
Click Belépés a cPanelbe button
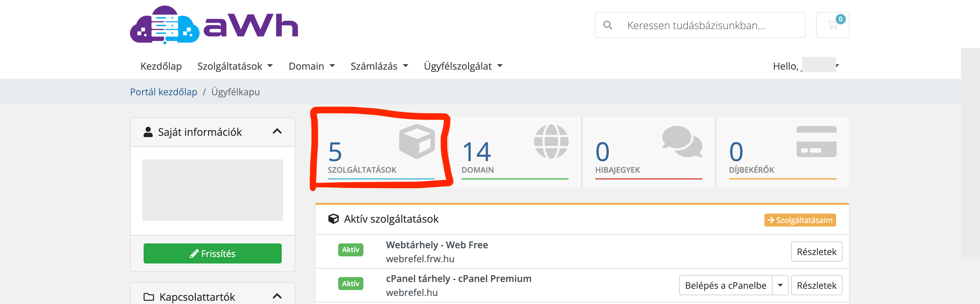coord(726,285)
